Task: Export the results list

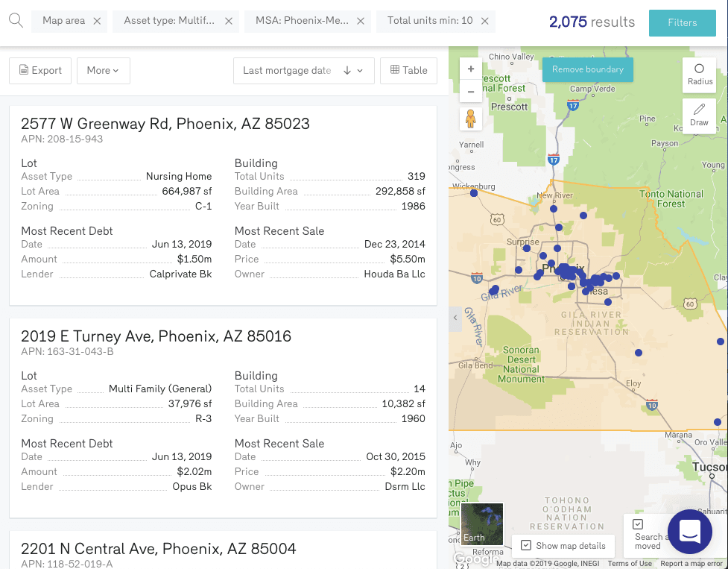Action: point(40,71)
